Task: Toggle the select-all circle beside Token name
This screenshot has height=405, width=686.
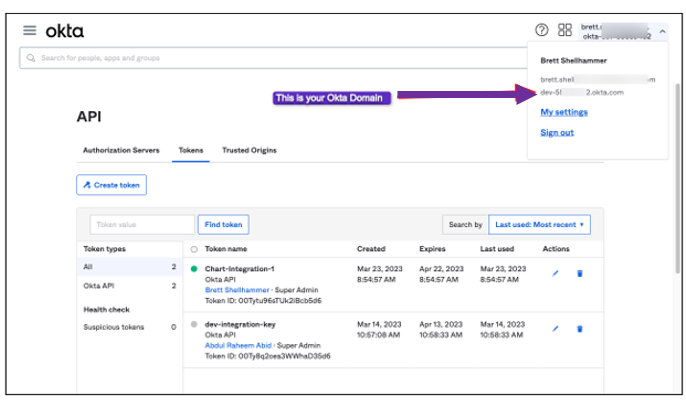Action: click(194, 249)
